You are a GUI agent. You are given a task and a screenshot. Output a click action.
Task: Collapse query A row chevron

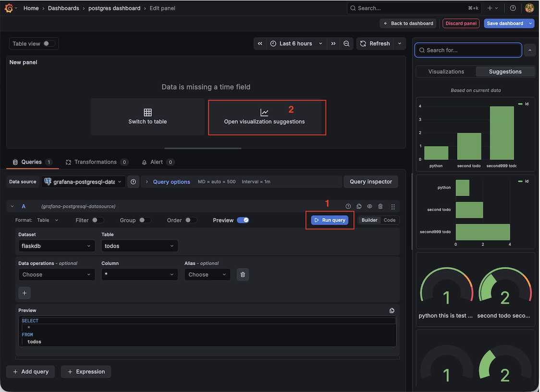tap(12, 207)
